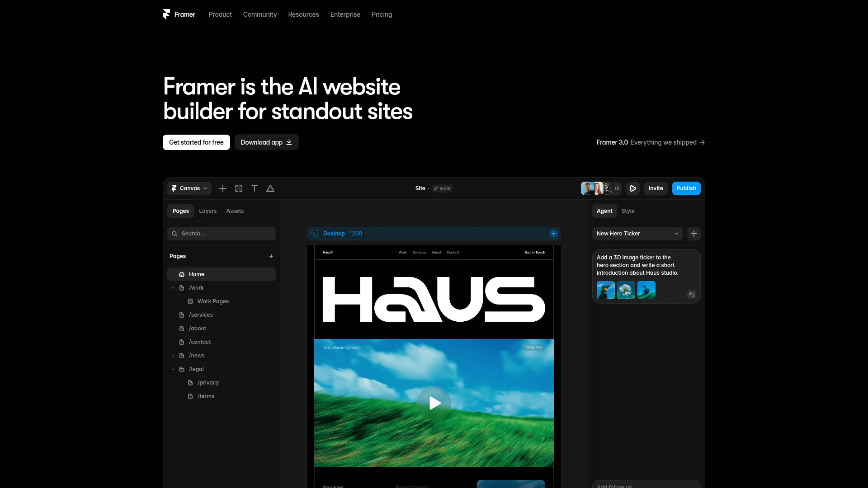Screen dimensions: 868x488
Task: Click Services link in Haus preview nav
Action: (420, 253)
